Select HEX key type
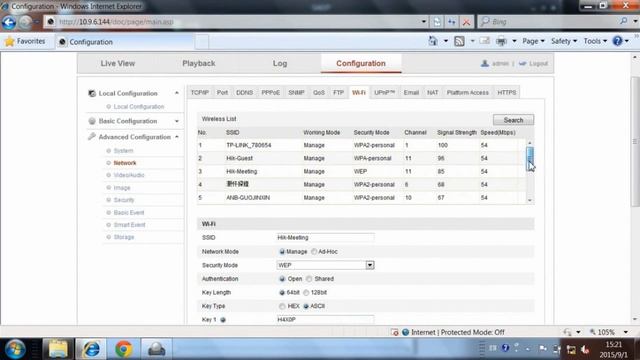Screen dimensions: 640x360 tap(282, 306)
